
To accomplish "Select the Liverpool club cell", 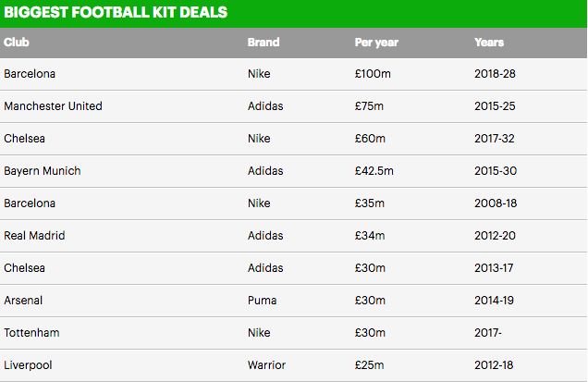I will tap(26, 365).
